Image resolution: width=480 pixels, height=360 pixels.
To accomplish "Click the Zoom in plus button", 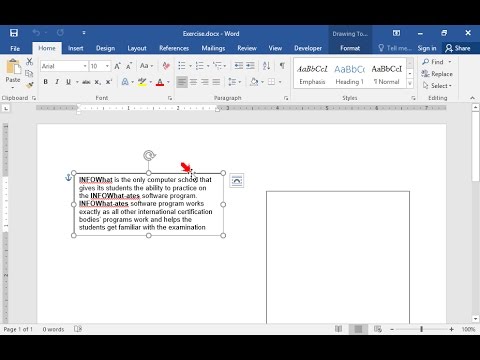I will (x=451, y=329).
